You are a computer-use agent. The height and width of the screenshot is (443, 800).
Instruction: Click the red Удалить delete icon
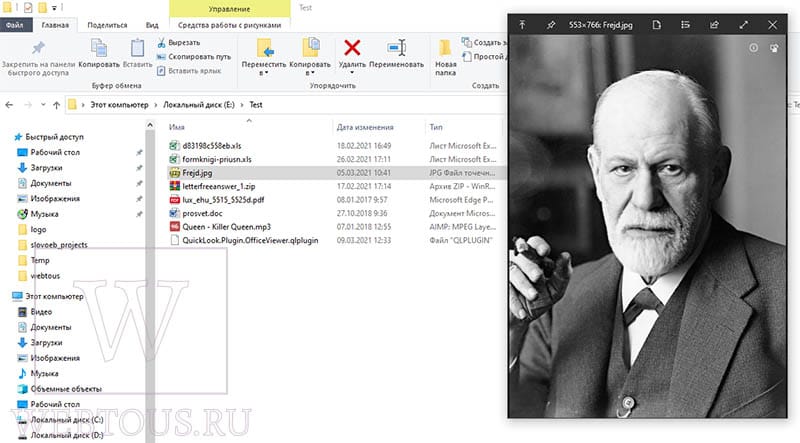[x=352, y=48]
